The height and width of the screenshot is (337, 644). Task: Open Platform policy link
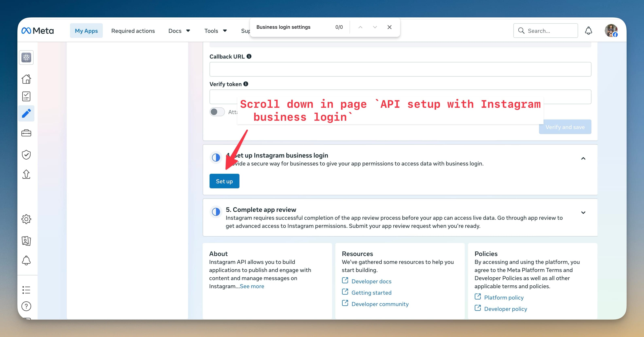coord(504,298)
